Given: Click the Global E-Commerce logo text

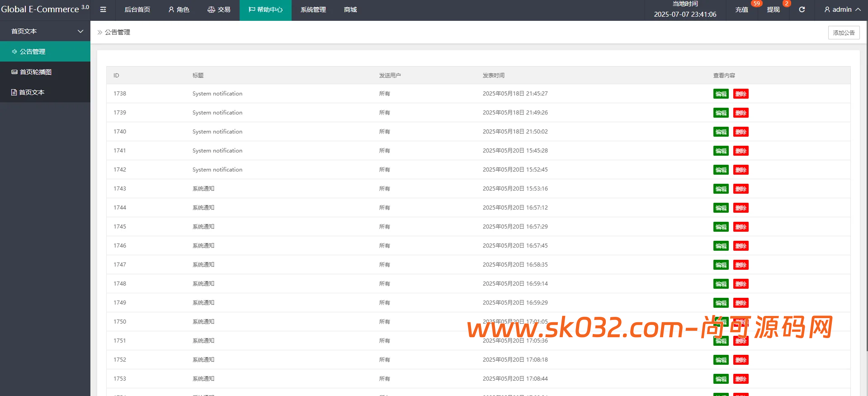Looking at the screenshot, I should 40,10.
